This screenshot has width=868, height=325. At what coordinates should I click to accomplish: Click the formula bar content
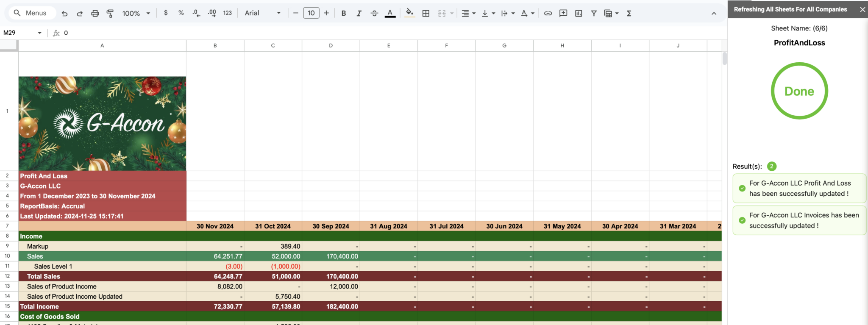[x=66, y=33]
